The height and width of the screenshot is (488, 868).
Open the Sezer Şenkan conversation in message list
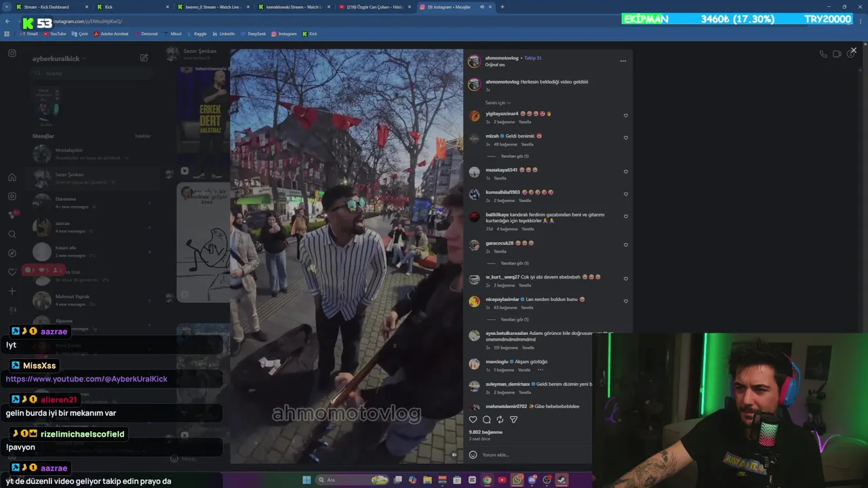tap(92, 178)
